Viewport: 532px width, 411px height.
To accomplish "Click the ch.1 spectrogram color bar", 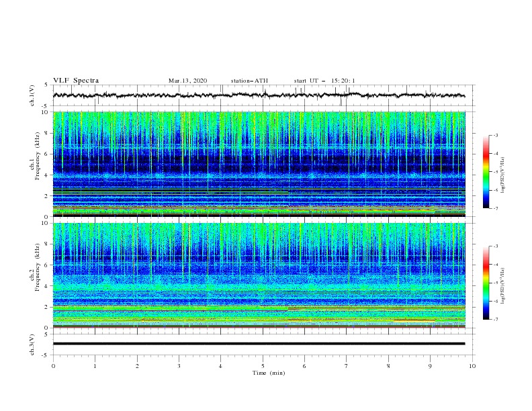I will pos(486,172).
